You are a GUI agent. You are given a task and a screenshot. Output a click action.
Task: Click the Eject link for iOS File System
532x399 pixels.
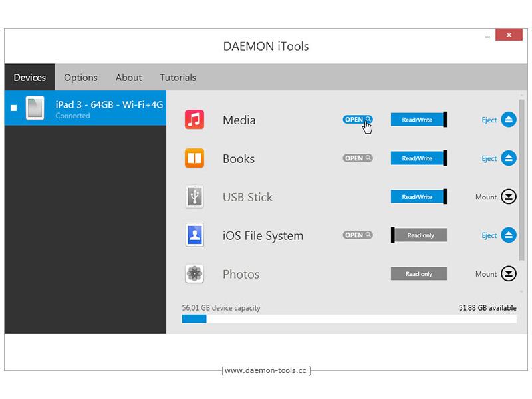pyautogui.click(x=489, y=235)
